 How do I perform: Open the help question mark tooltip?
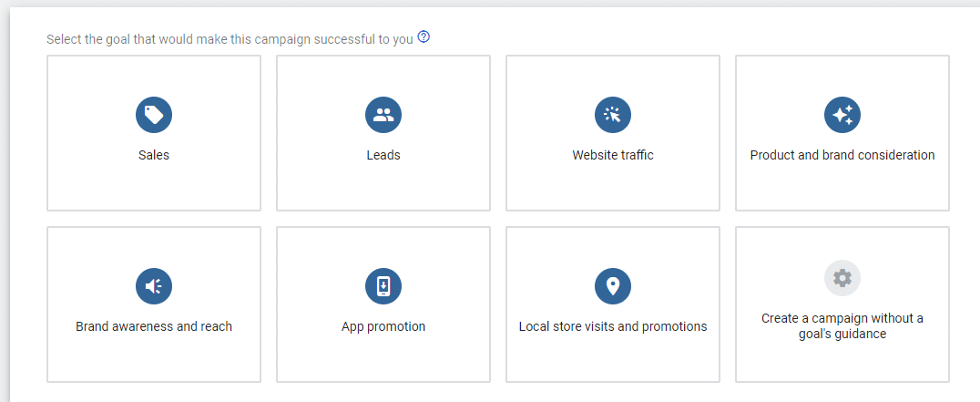click(x=424, y=38)
